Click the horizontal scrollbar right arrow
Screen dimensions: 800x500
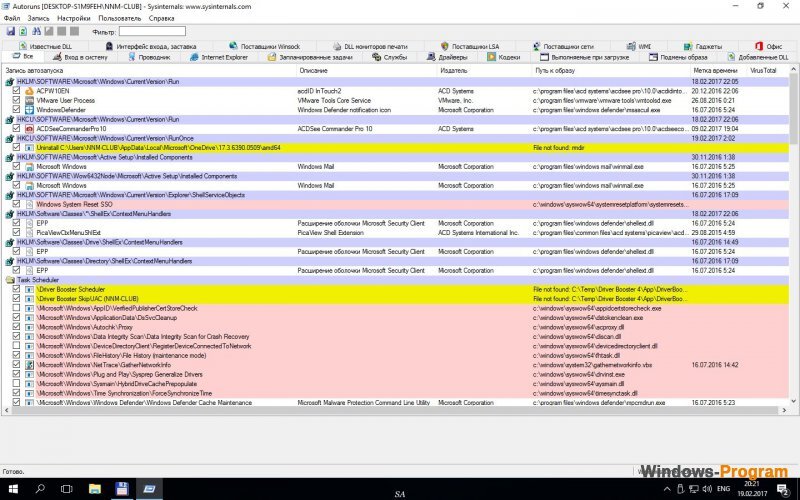(784, 410)
